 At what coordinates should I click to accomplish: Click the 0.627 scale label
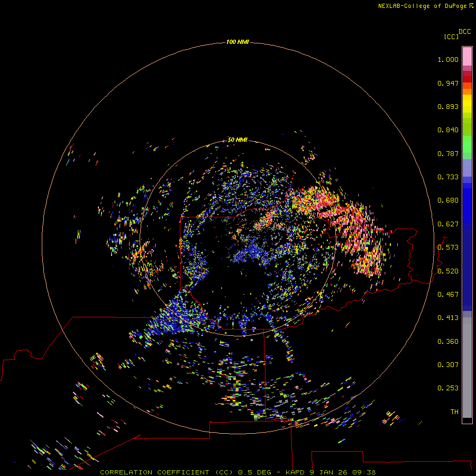pyautogui.click(x=448, y=224)
